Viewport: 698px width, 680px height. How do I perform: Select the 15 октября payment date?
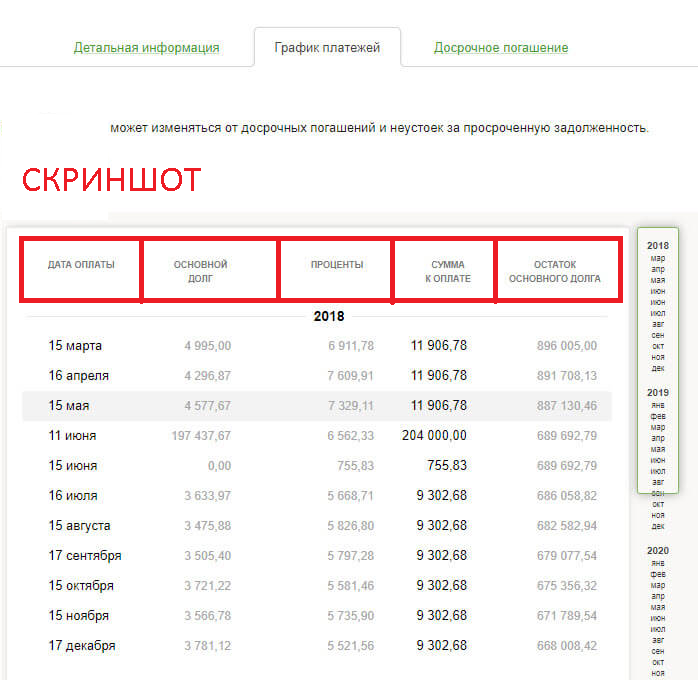pyautogui.click(x=81, y=586)
